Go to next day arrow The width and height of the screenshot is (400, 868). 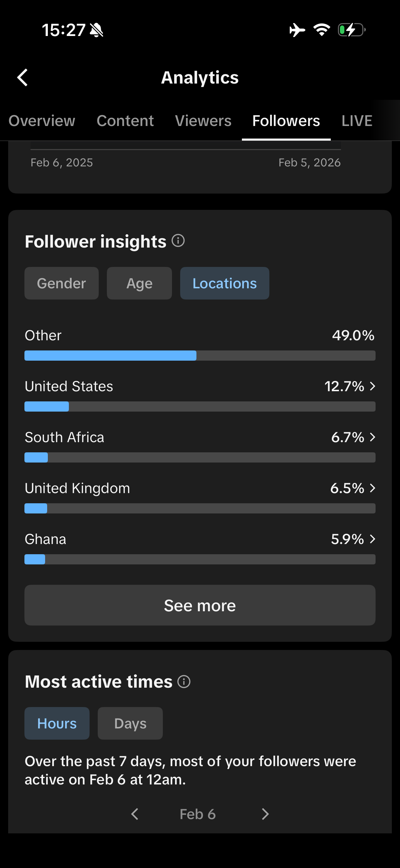tap(265, 814)
